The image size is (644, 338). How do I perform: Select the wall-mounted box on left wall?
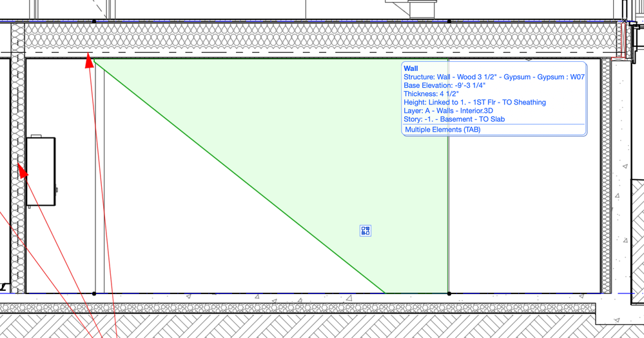click(x=41, y=172)
